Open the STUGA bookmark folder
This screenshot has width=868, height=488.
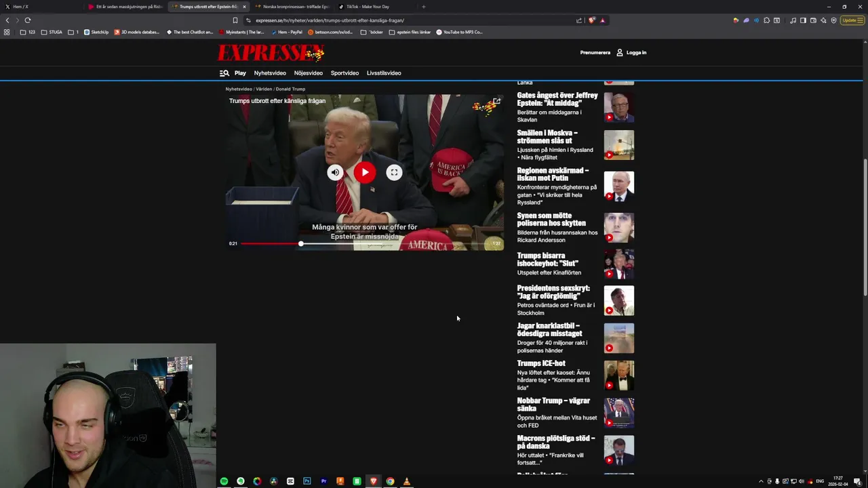click(x=52, y=32)
